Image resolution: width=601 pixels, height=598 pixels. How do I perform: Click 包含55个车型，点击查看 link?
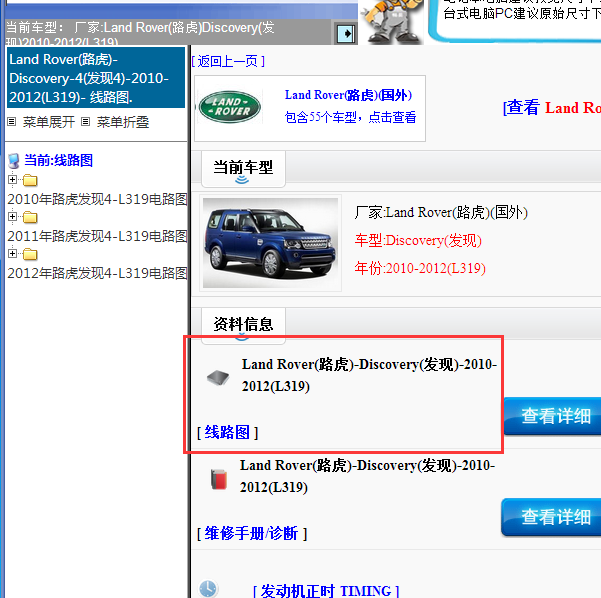(x=350, y=117)
